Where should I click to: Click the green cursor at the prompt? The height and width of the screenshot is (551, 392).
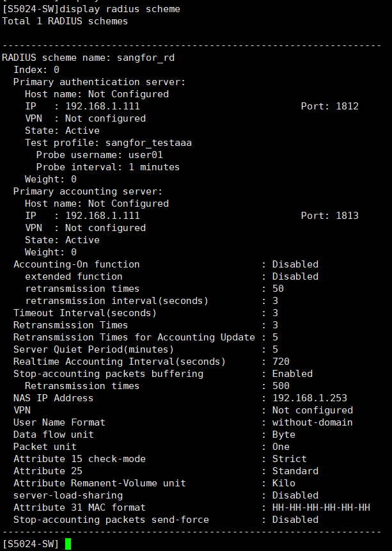click(x=68, y=544)
